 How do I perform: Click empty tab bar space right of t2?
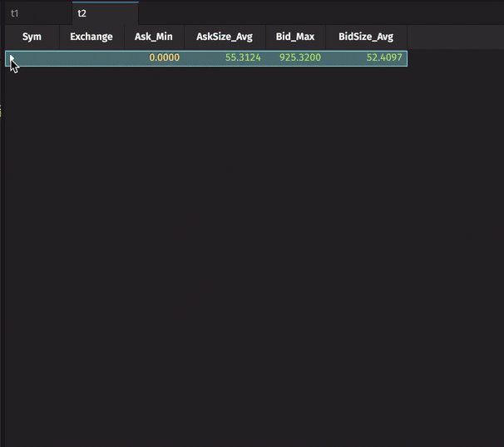click(316, 13)
